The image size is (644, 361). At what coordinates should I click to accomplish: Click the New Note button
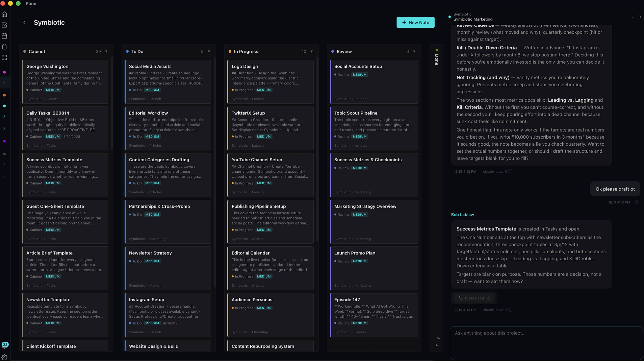415,22
